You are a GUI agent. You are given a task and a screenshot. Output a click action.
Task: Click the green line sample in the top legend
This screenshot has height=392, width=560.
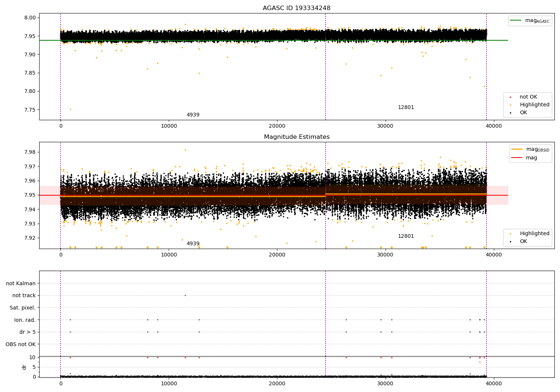[x=516, y=21]
